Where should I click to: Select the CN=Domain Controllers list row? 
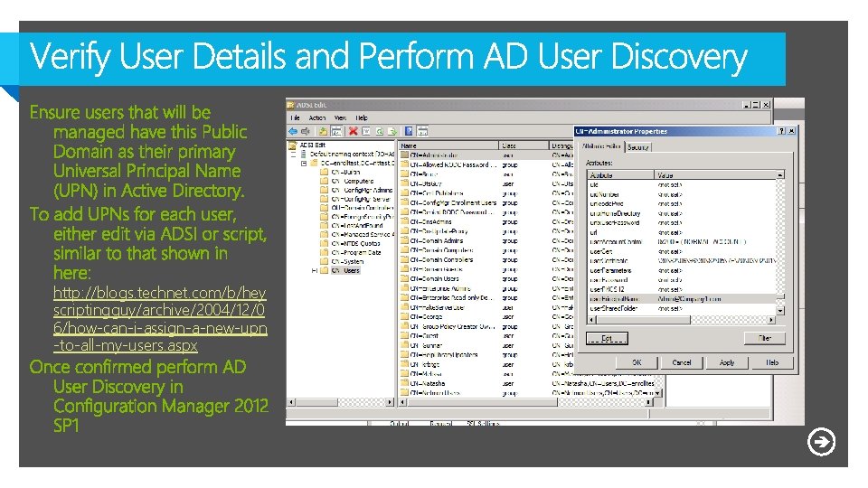pos(486,259)
